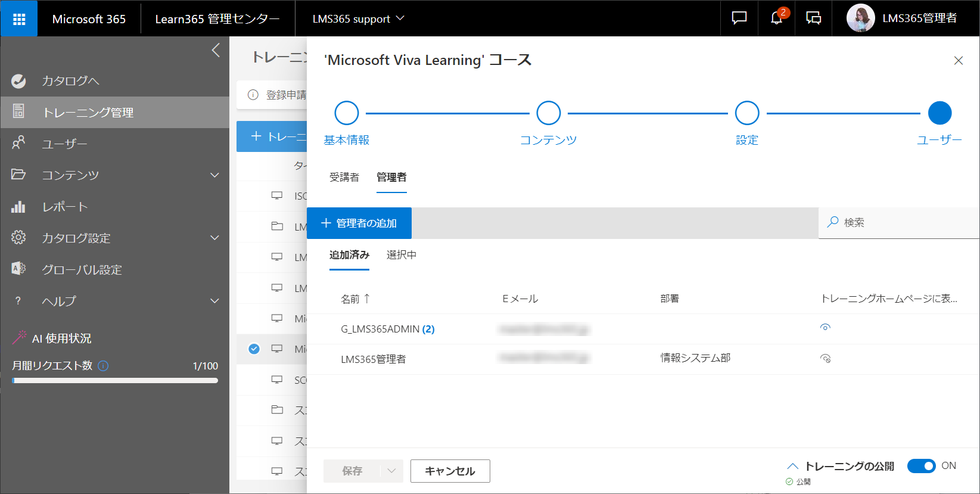Click the トレーニング管理 sidebar icon
Screen dimensions: 980x494
[18, 111]
